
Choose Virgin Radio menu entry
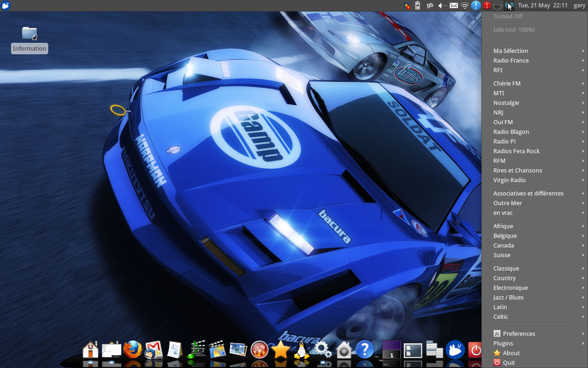(509, 180)
